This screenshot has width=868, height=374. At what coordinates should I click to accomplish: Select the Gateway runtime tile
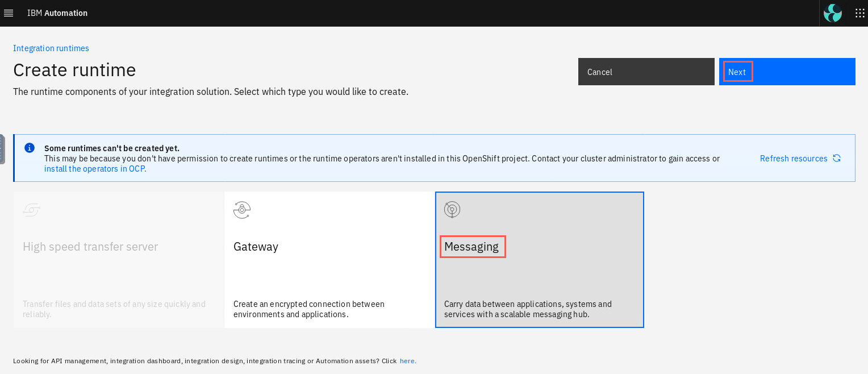click(329, 260)
